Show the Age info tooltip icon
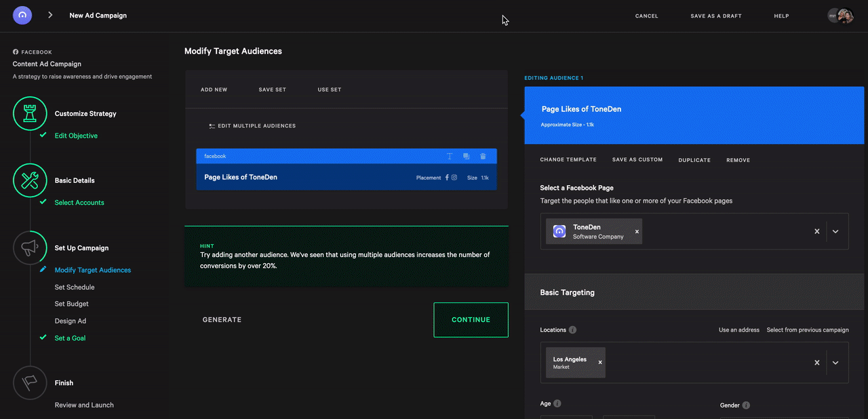868x419 pixels. 557,403
